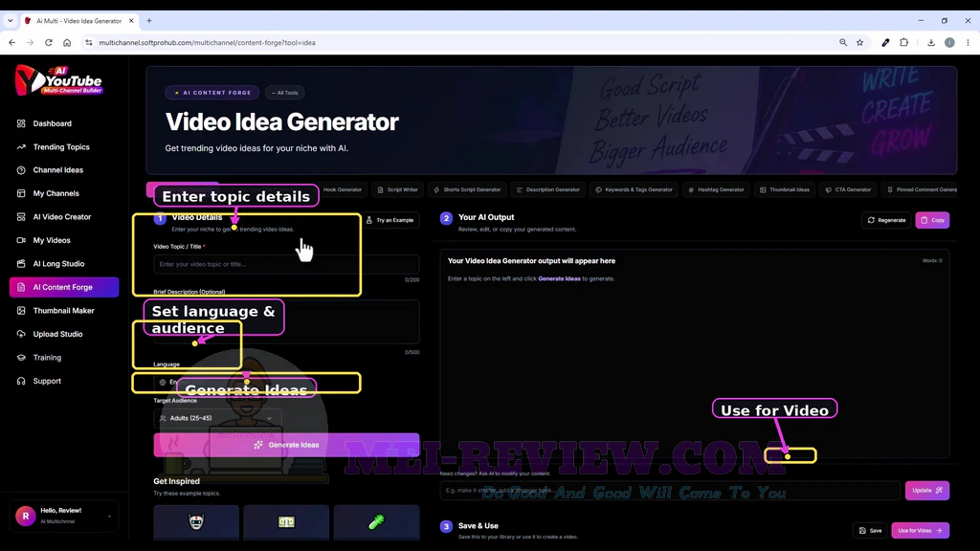Click the browser downloads icon
980x551 pixels.
tap(930, 42)
